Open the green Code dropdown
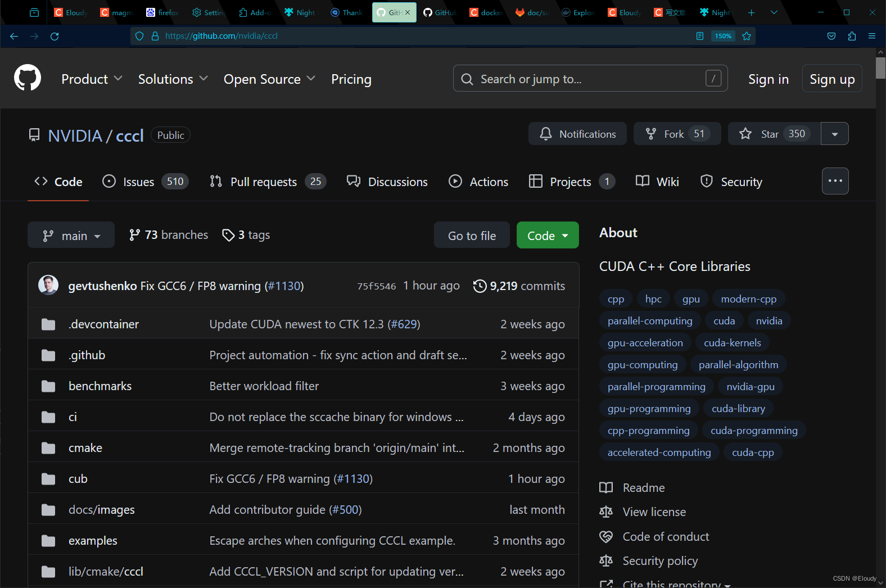The height and width of the screenshot is (588, 886). [x=548, y=235]
